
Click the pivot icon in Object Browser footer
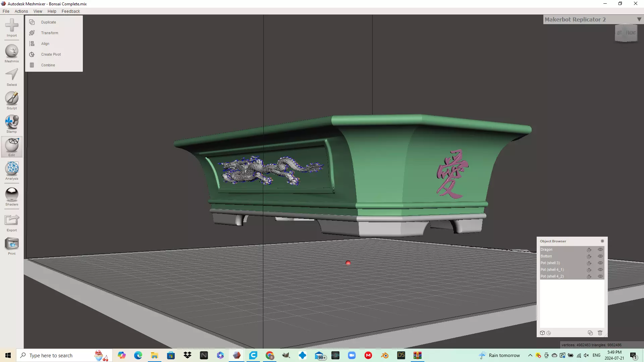point(549,333)
